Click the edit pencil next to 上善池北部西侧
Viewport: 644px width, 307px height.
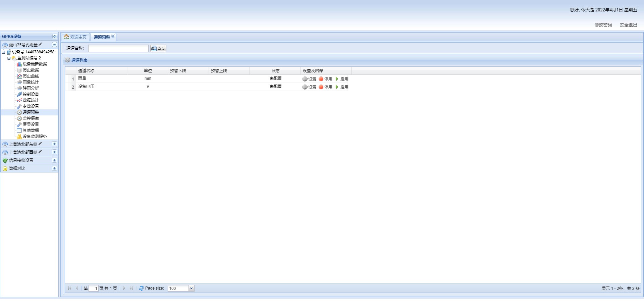40,152
